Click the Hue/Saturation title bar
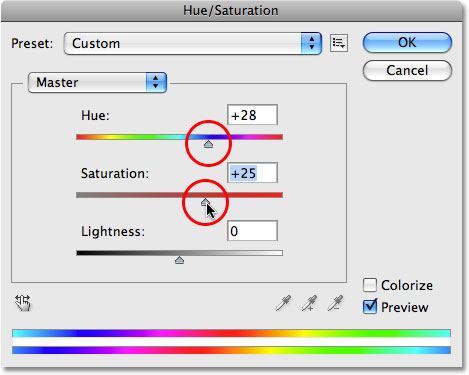 (231, 11)
